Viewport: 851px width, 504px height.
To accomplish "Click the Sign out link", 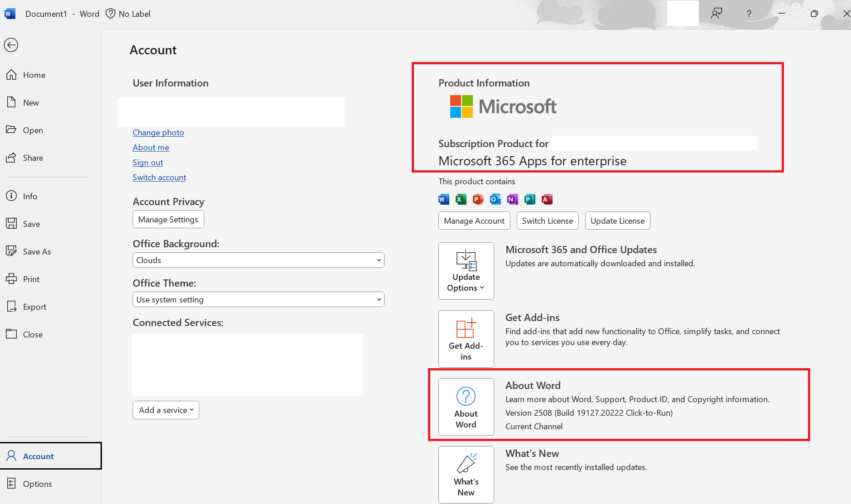I will 148,162.
